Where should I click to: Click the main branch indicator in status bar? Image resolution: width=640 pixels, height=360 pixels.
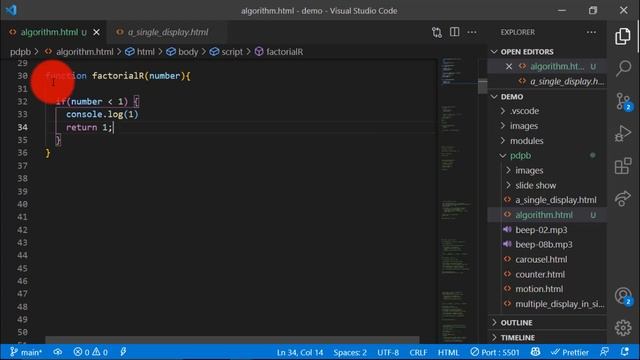26,352
